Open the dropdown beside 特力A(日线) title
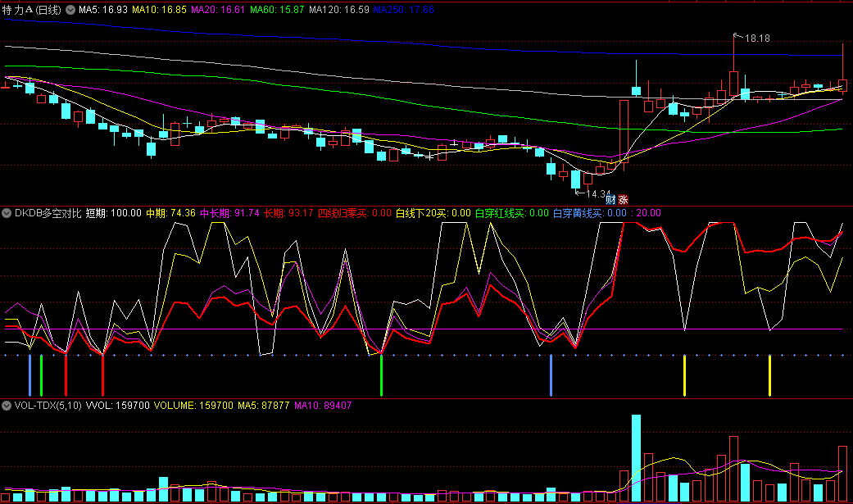The image size is (853, 504). point(70,9)
